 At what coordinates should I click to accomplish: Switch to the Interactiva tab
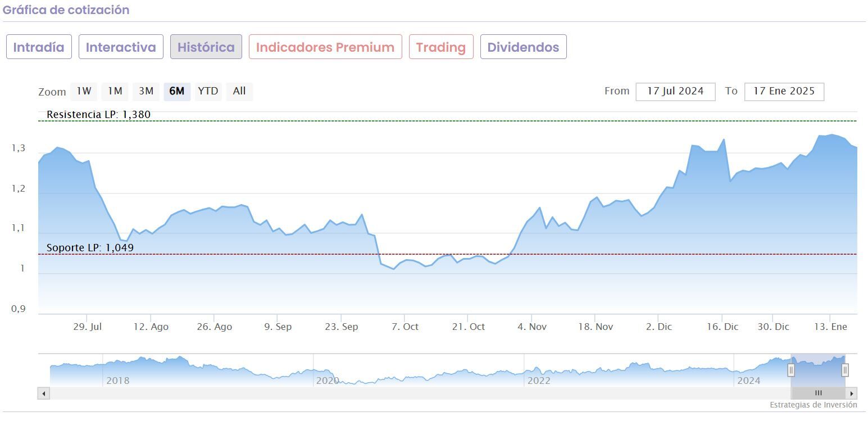coord(121,47)
